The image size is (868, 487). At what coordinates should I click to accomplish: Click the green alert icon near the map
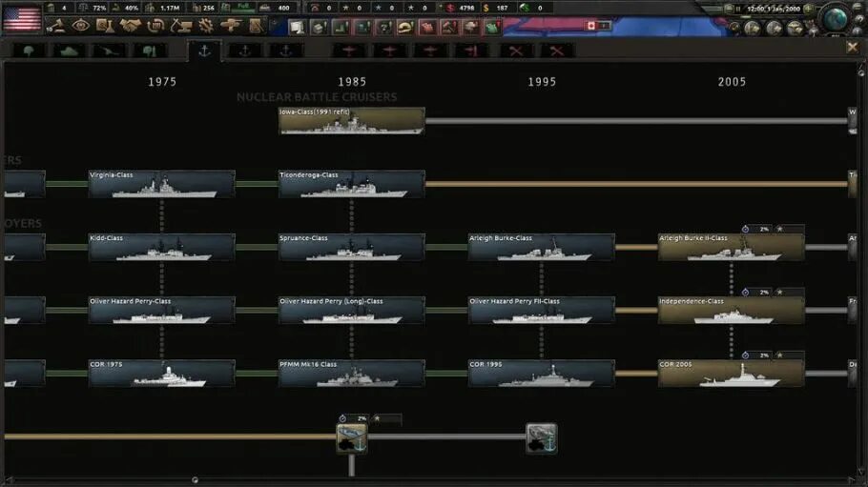pos(492,27)
